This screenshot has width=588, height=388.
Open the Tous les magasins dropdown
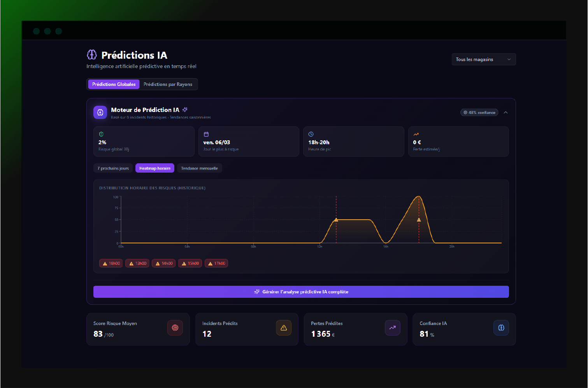coord(483,59)
